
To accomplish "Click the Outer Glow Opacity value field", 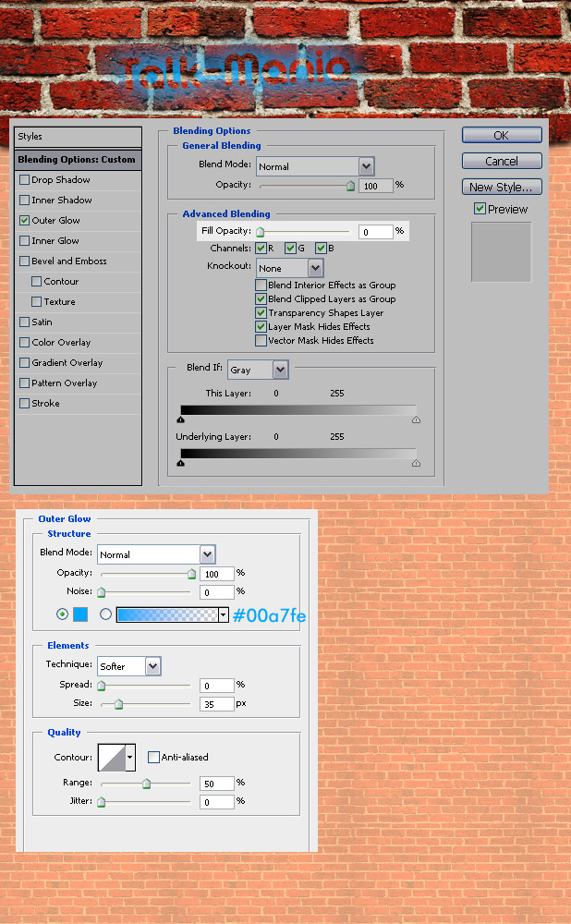I will tap(217, 574).
